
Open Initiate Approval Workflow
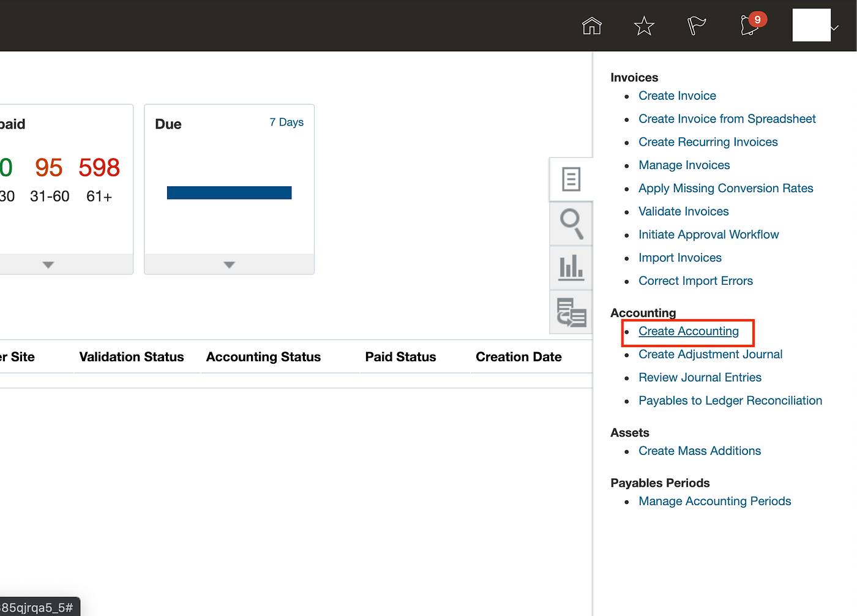(x=709, y=235)
